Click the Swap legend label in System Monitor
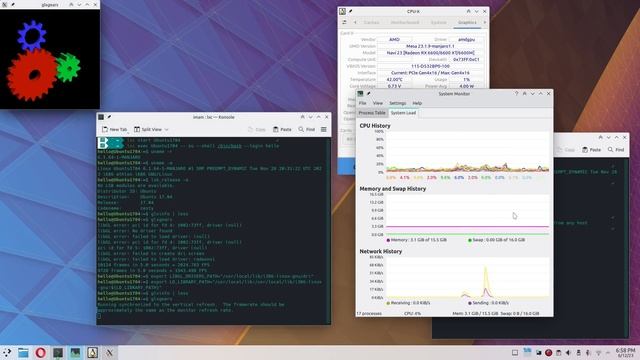This screenshot has height=360, width=640. tap(497, 240)
